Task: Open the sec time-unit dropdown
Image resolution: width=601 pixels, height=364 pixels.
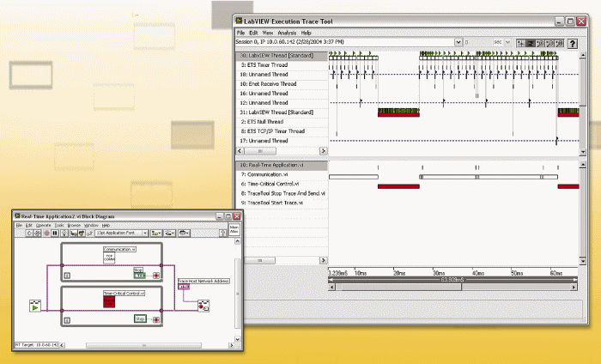Action: tap(508, 42)
